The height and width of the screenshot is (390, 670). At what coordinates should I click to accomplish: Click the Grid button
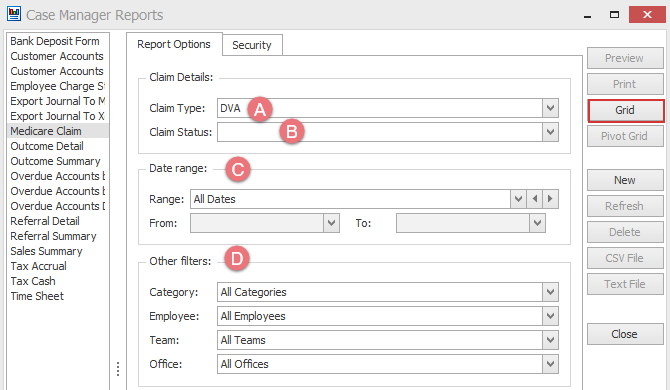point(625,111)
